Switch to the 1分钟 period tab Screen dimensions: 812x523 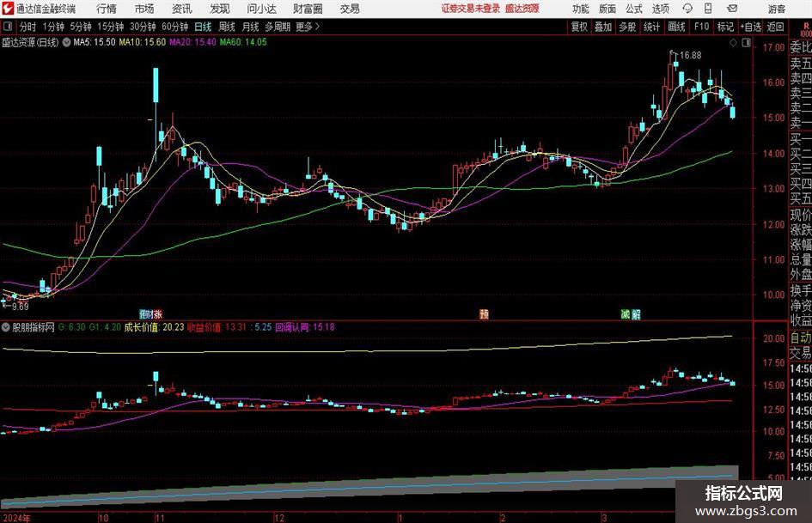pos(52,27)
